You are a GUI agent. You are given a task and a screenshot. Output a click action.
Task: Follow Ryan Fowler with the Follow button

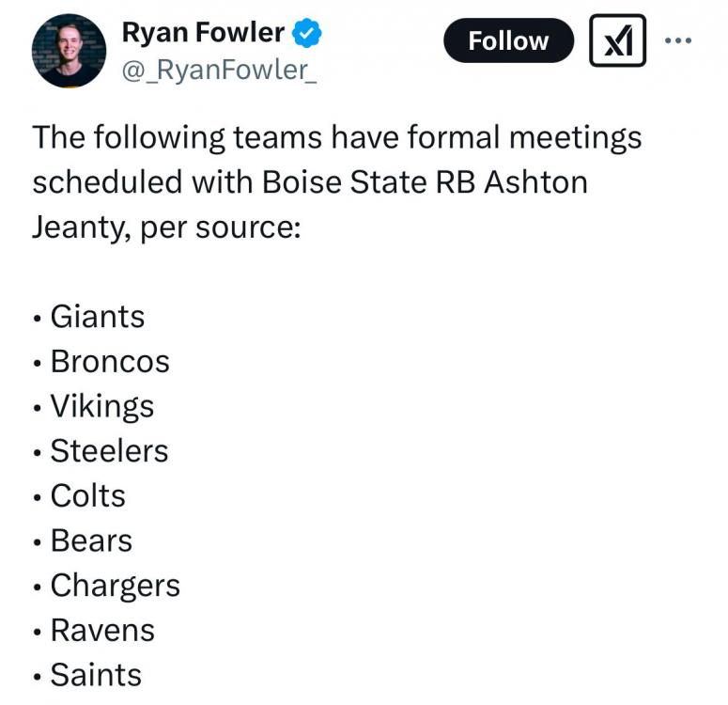click(x=508, y=40)
